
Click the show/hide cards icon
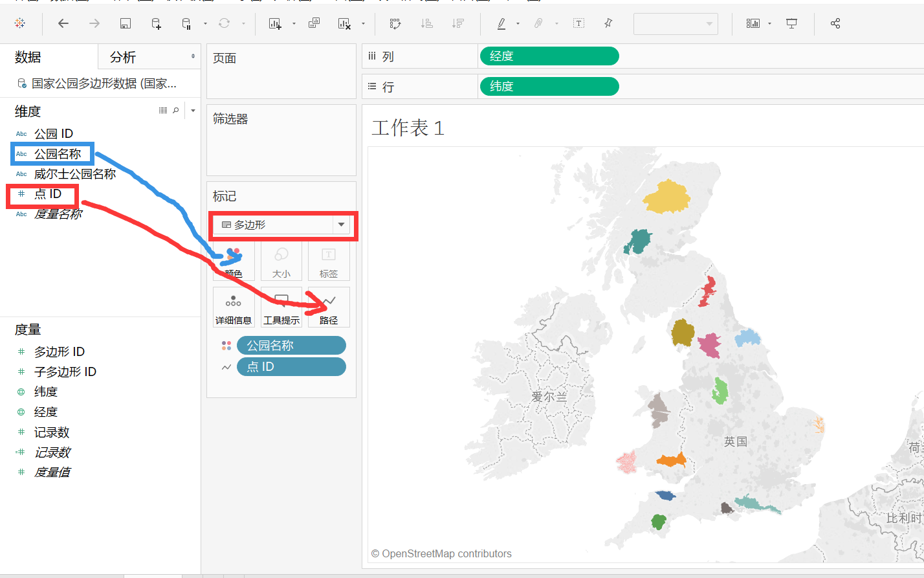pos(753,23)
